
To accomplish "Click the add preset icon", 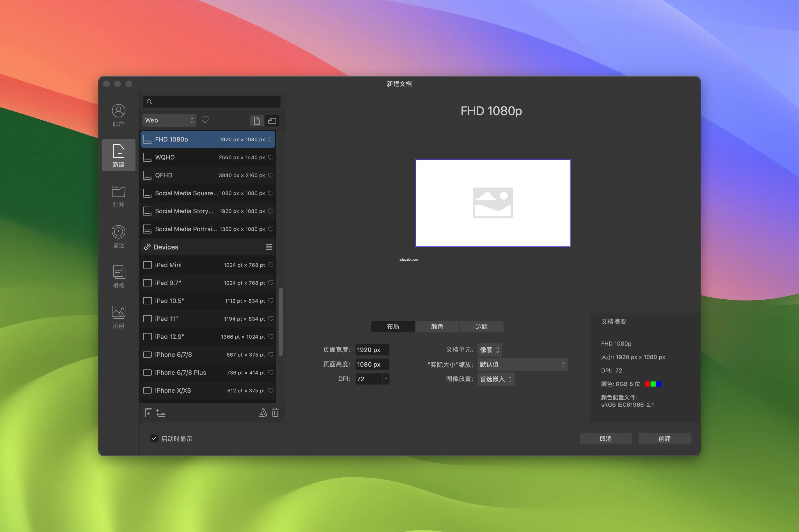I will click(149, 413).
